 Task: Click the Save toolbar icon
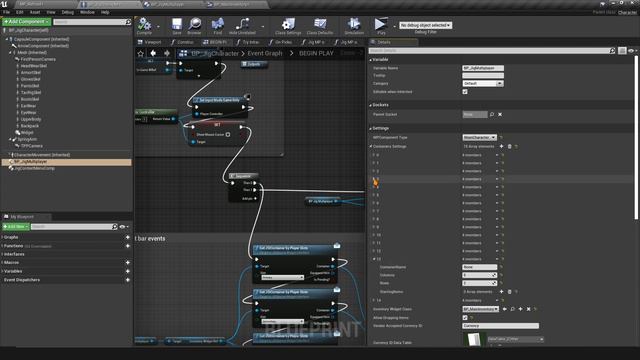point(177,25)
